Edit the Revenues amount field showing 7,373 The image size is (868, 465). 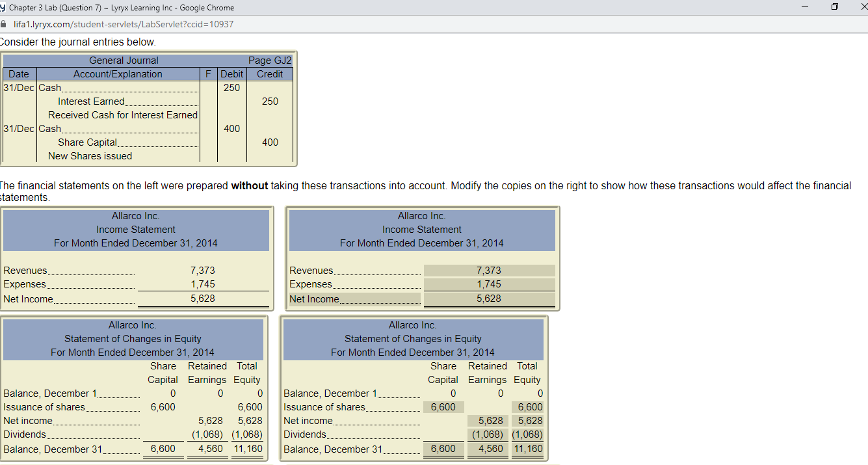[x=489, y=270]
